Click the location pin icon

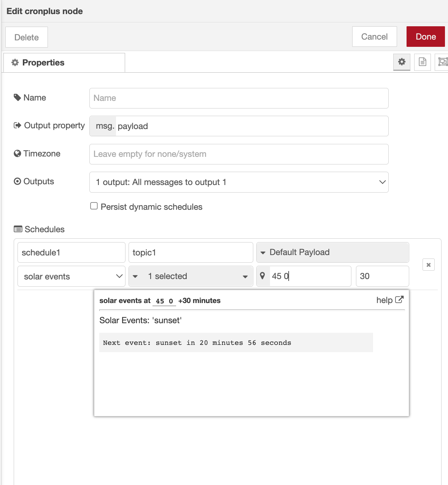pos(262,276)
